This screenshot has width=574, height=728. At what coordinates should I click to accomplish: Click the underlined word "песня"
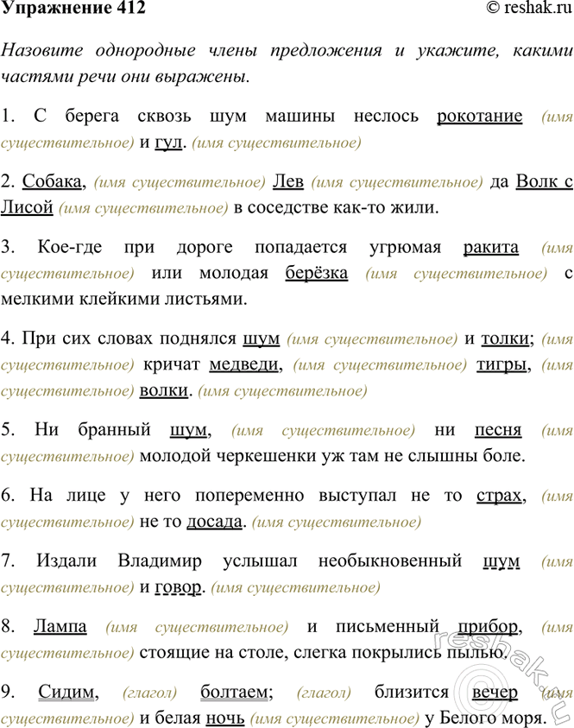point(498,430)
